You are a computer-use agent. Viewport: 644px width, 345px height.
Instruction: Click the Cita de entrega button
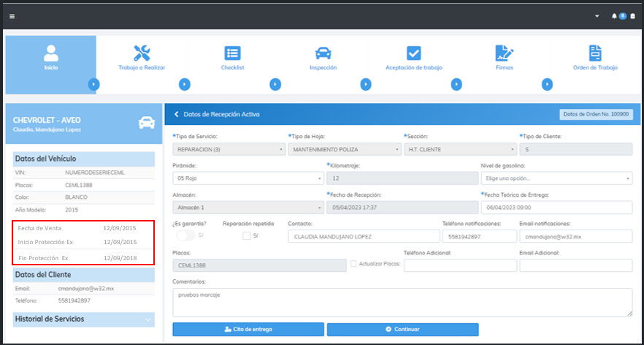tap(248, 330)
